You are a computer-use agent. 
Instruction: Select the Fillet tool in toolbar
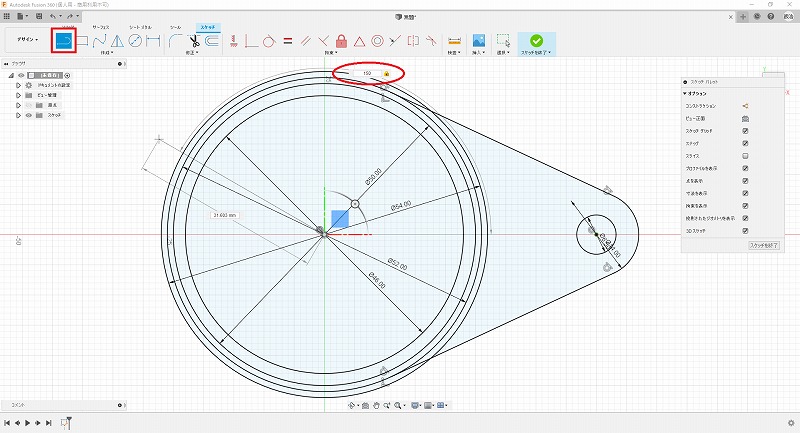click(x=176, y=41)
